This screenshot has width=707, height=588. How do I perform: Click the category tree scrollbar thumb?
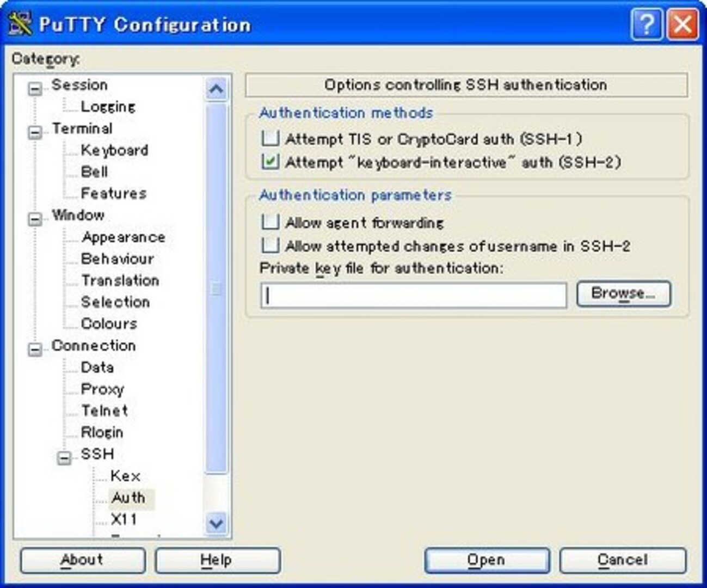coord(216,289)
